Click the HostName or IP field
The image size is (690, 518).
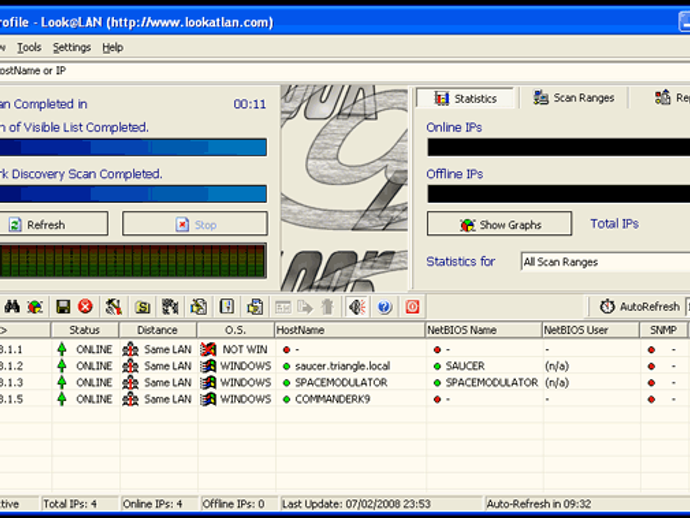(345, 71)
